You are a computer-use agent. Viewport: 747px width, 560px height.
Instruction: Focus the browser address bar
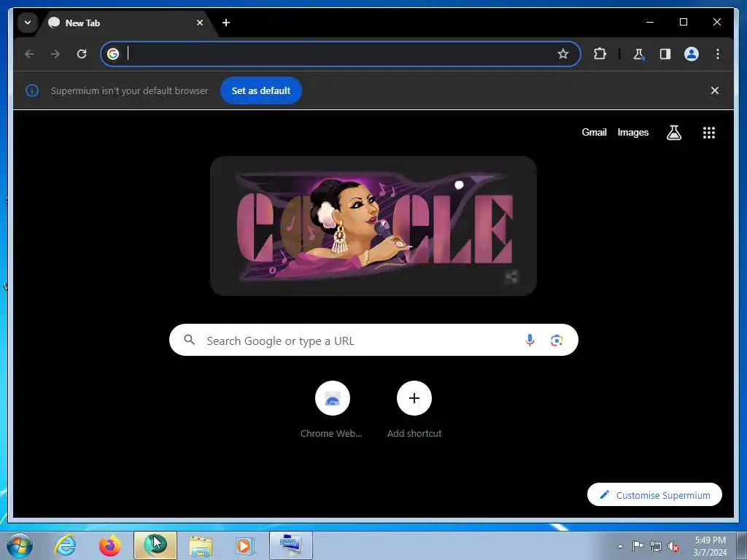(340, 54)
